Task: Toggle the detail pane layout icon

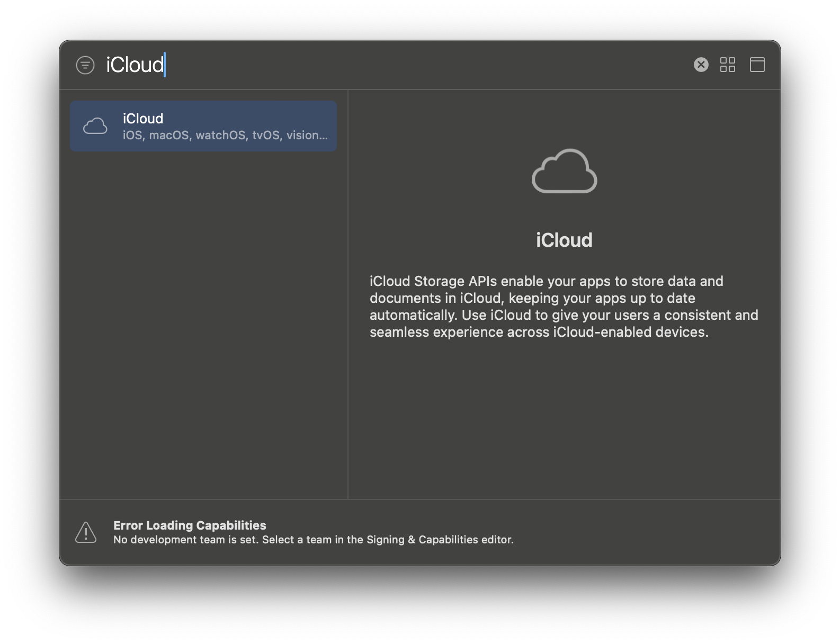Action: [757, 65]
